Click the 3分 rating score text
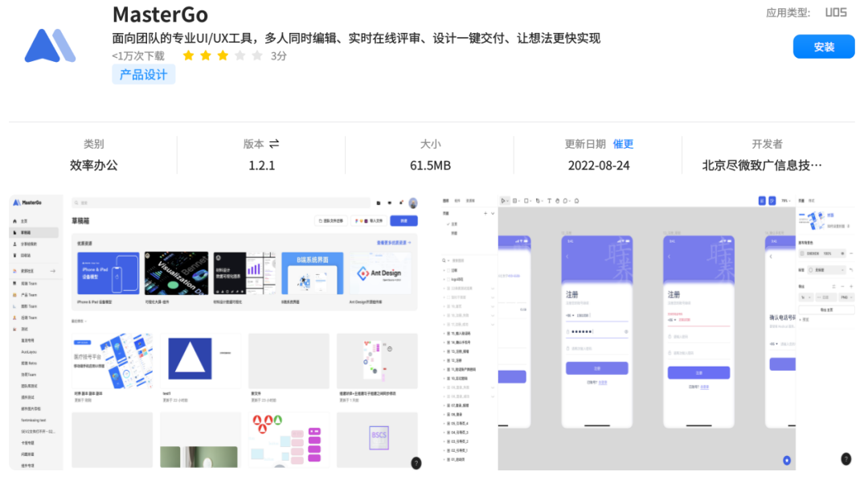 (x=278, y=56)
